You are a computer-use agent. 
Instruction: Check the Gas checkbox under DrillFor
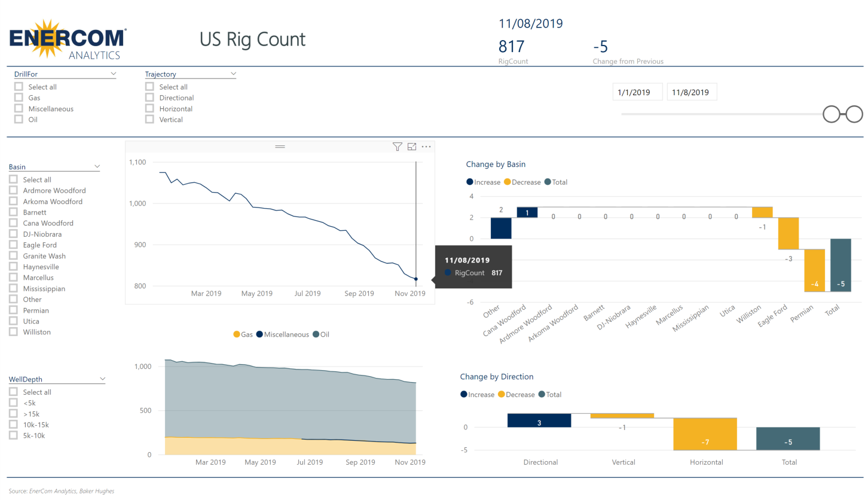click(x=19, y=97)
